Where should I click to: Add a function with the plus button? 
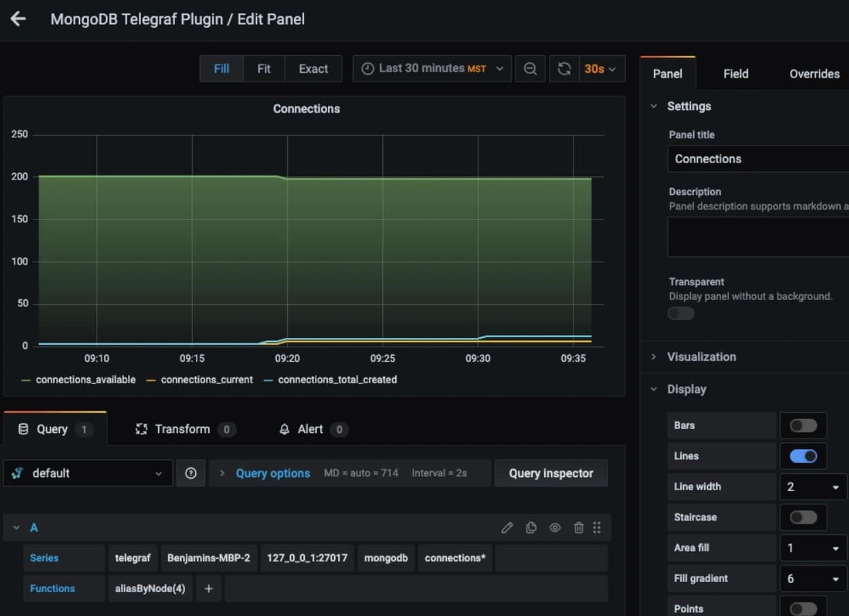[x=209, y=589]
